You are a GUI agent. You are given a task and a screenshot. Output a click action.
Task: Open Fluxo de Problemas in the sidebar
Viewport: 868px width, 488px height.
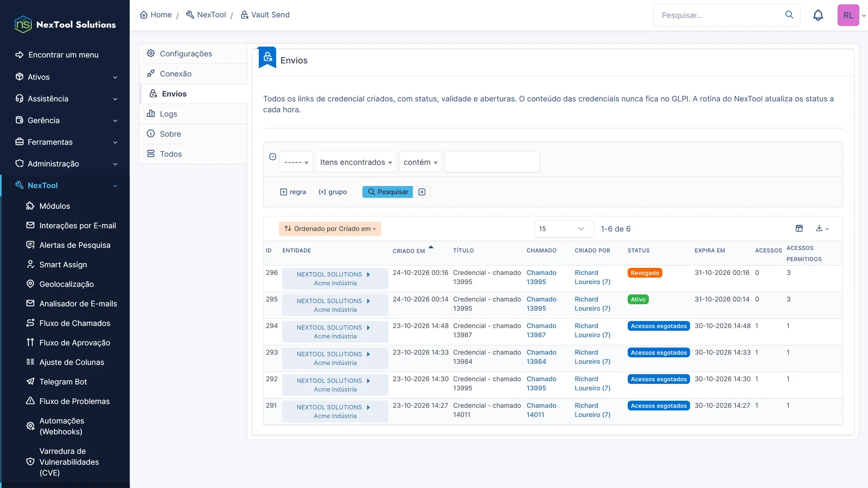pos(74,401)
